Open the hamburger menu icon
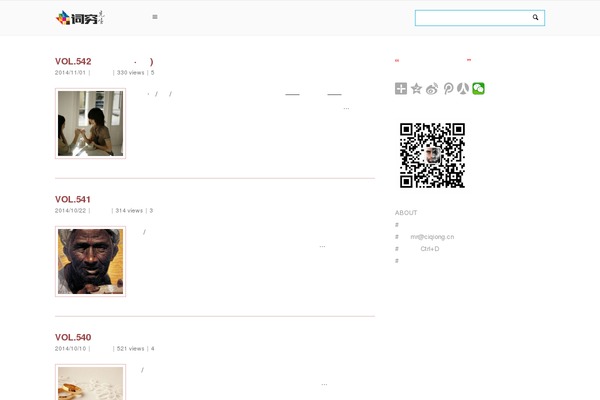The width and height of the screenshot is (600, 400). [155, 17]
